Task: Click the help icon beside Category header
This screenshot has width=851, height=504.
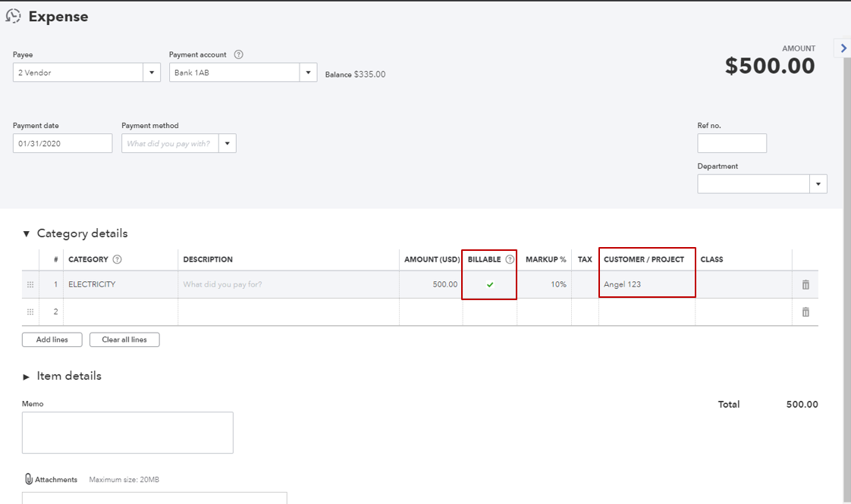Action: 118,259
